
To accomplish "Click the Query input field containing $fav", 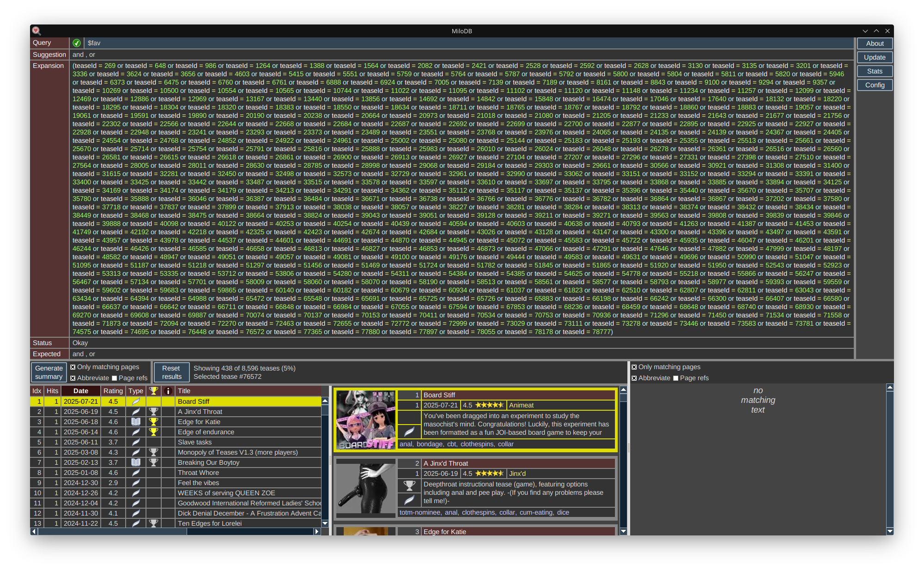I will (x=468, y=43).
